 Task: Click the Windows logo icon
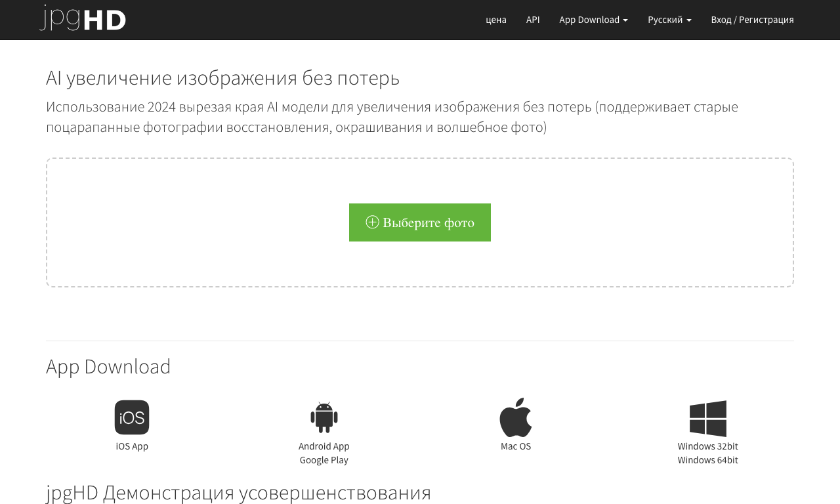pyautogui.click(x=708, y=418)
